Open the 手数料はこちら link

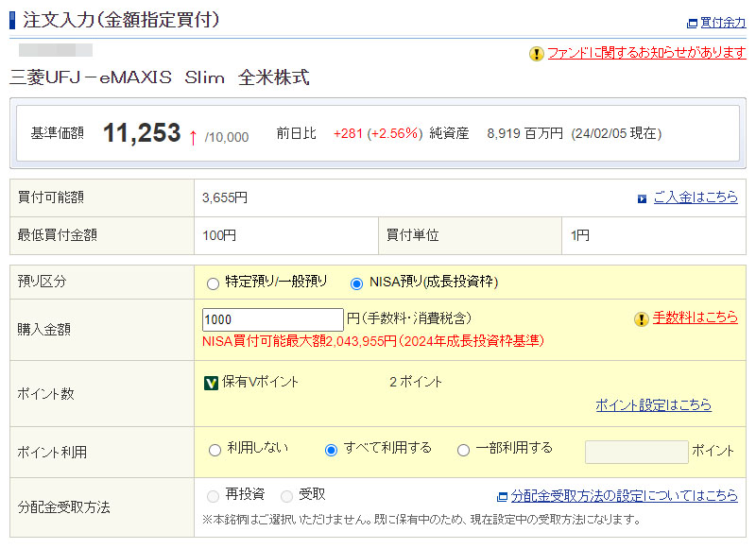coord(696,318)
